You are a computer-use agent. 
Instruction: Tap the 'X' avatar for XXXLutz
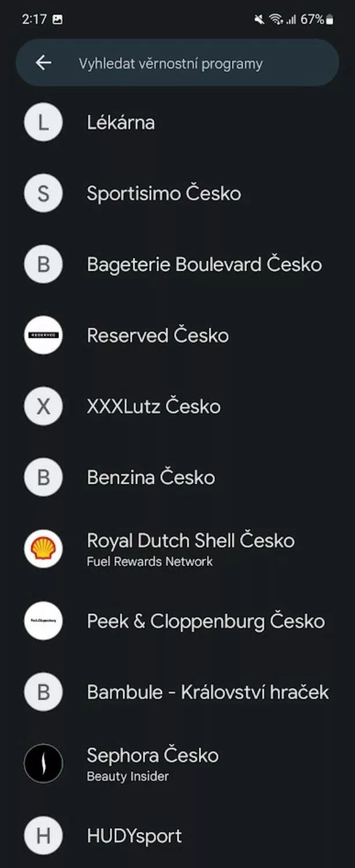point(43,406)
